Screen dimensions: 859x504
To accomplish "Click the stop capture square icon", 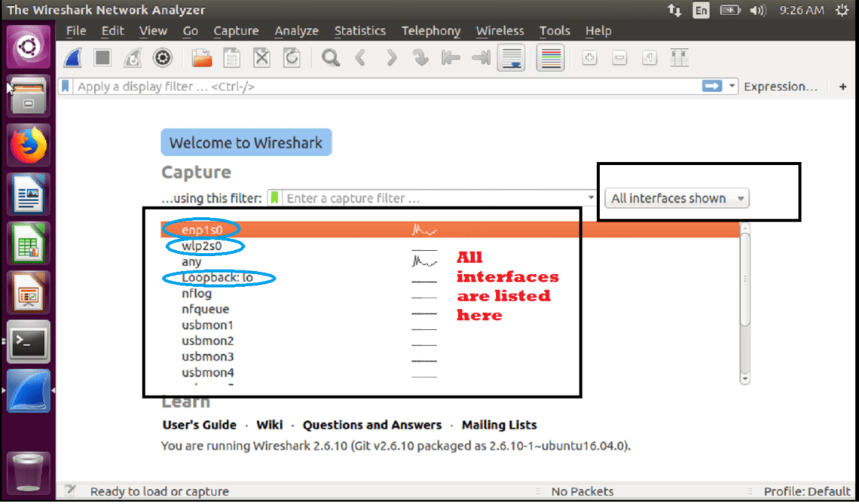I will [x=102, y=57].
